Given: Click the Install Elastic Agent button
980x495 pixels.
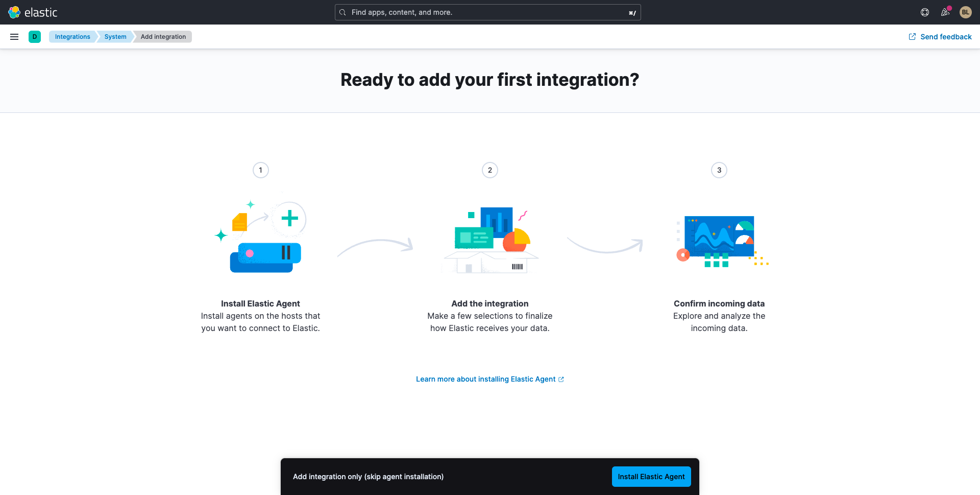Looking at the screenshot, I should click(651, 477).
